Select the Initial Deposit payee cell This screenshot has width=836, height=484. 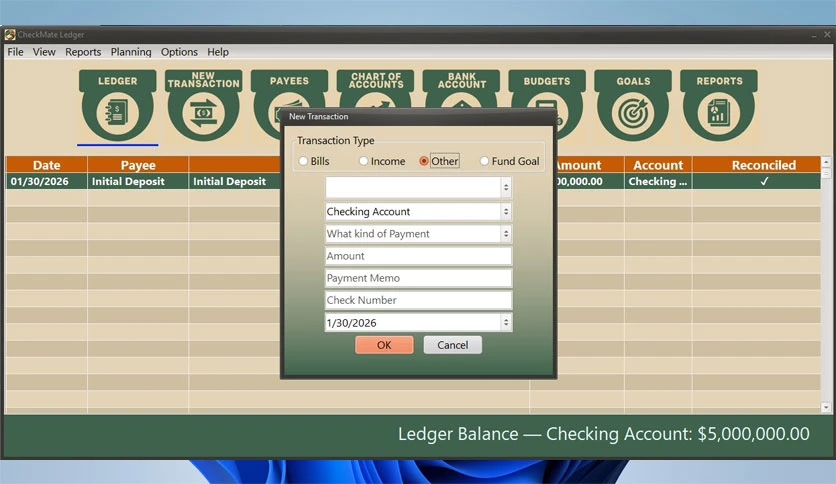pos(138,181)
